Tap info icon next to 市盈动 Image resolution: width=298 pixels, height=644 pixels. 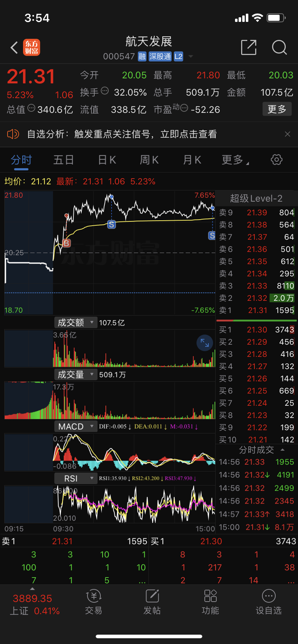click(184, 108)
